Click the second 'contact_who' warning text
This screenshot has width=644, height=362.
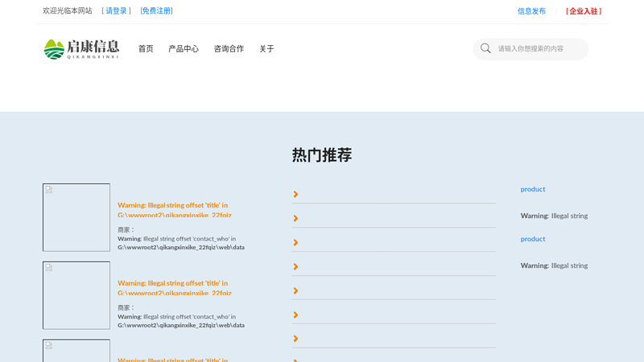(181, 321)
